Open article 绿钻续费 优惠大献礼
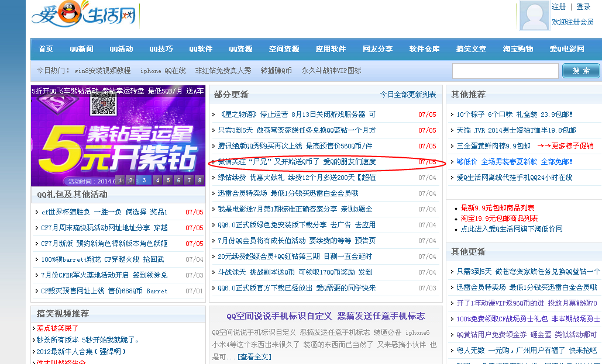Image resolution: width=602 pixels, height=364 pixels. (297, 177)
